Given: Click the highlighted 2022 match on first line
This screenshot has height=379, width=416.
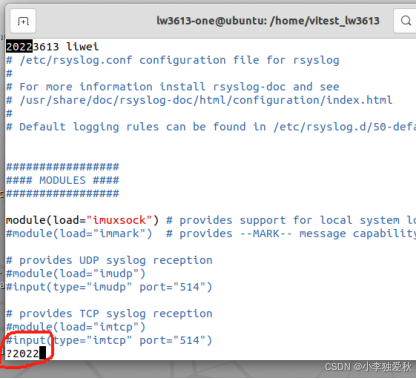Looking at the screenshot, I should (19, 47).
